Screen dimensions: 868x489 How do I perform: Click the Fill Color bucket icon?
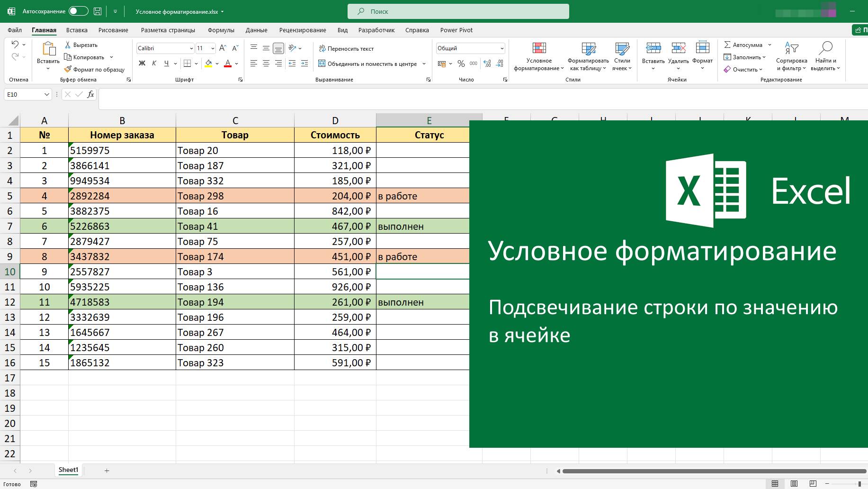point(208,63)
